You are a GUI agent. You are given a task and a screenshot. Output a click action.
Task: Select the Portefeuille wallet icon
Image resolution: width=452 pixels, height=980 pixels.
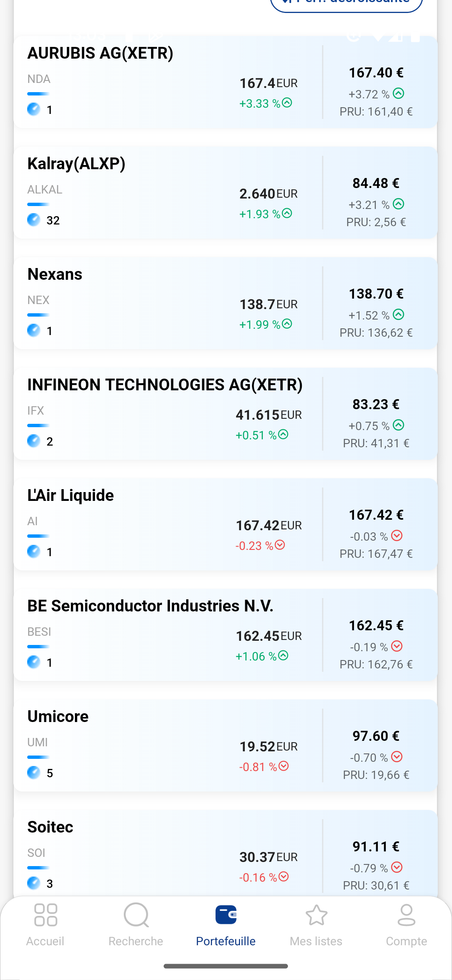[x=226, y=915]
